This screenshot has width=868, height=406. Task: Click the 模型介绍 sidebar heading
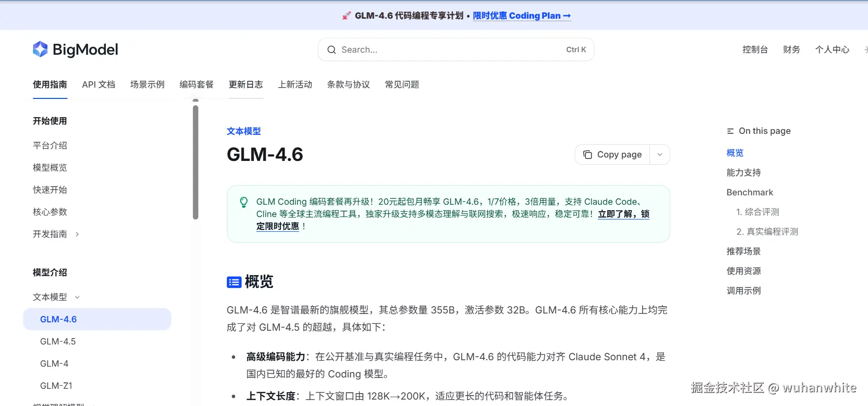point(50,273)
